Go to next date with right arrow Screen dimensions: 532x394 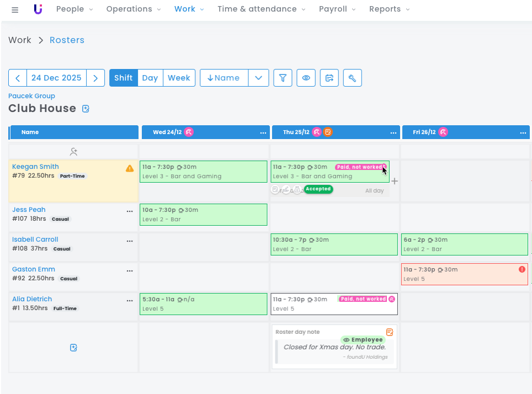[95, 78]
